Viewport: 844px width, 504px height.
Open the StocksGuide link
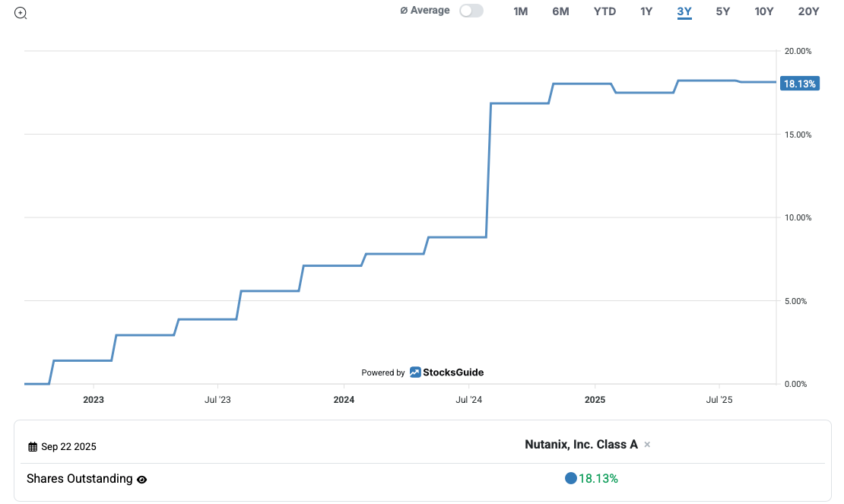452,372
